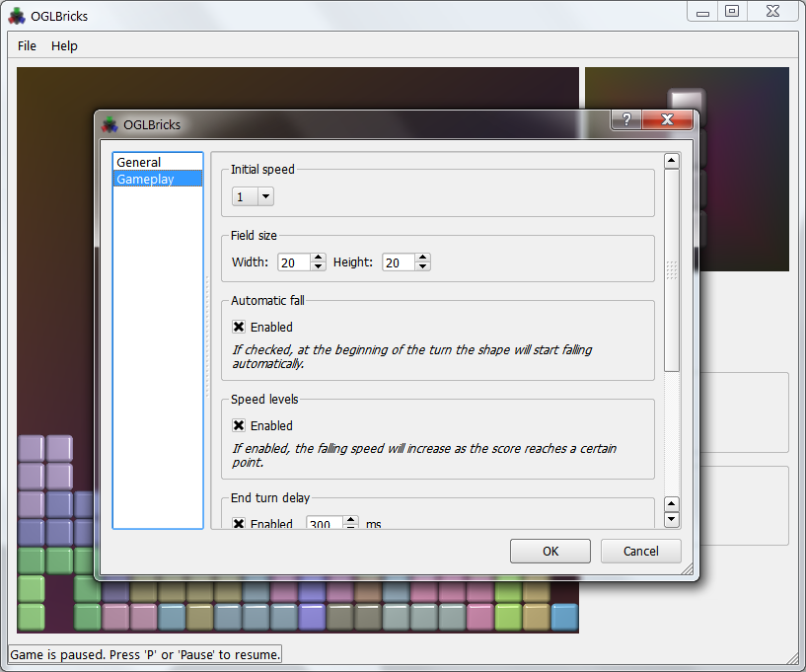
Task: Click the scrollbar page-up arrow near the bottom
Action: pos(671,504)
